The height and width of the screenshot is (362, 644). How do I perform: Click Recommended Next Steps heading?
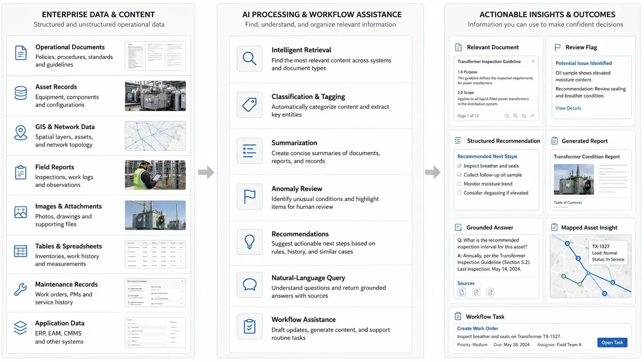pos(487,156)
